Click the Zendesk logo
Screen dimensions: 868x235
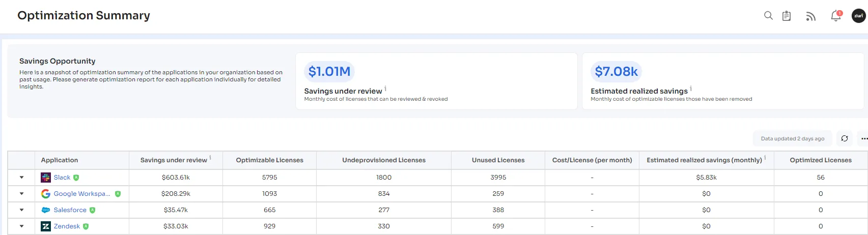click(46, 226)
